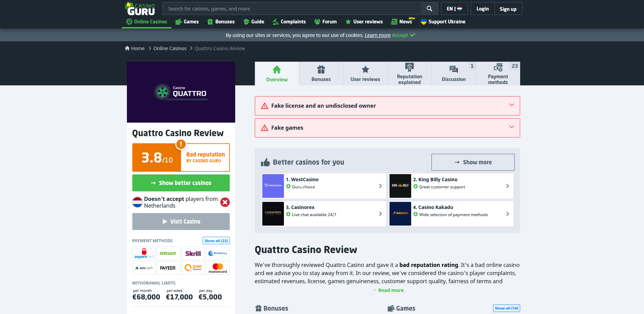This screenshot has height=314, width=644.
Task: Select the QIWI payment icon
Action: [x=193, y=268]
